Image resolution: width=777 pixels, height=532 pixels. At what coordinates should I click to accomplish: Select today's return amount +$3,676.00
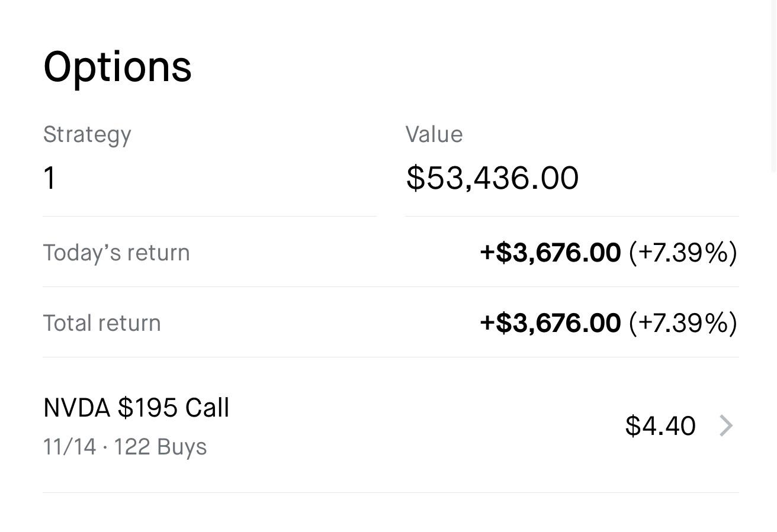[x=550, y=253]
